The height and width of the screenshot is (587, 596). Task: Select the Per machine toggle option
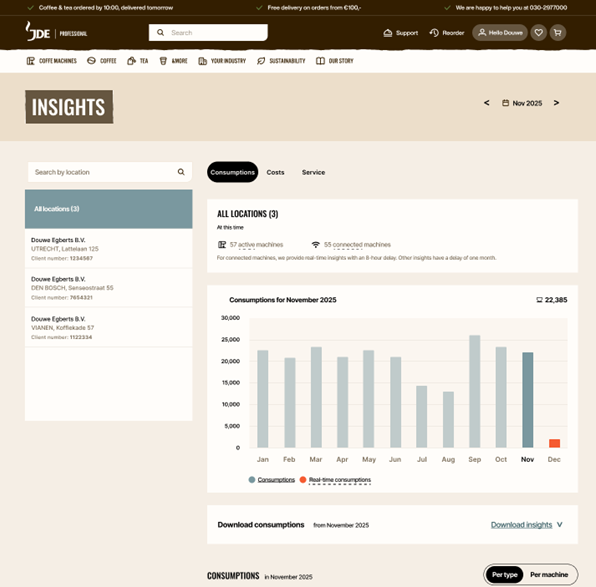click(x=549, y=574)
